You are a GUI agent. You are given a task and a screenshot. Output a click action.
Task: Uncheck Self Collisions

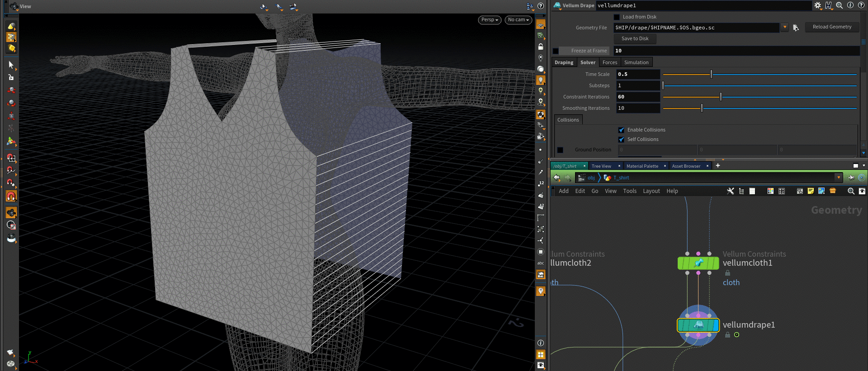(x=621, y=140)
